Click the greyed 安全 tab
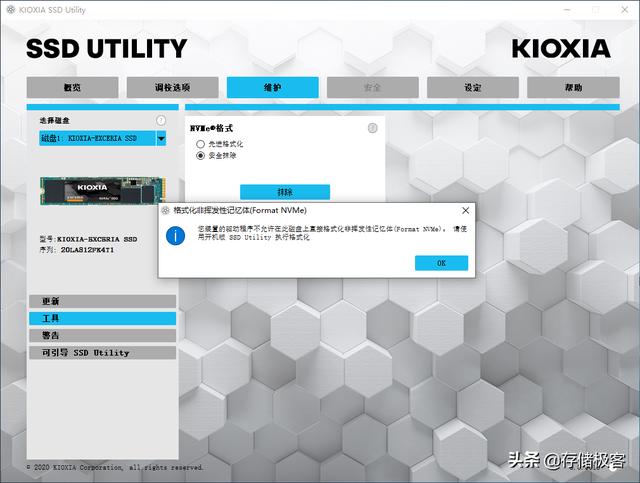This screenshot has width=640, height=483. (x=373, y=87)
